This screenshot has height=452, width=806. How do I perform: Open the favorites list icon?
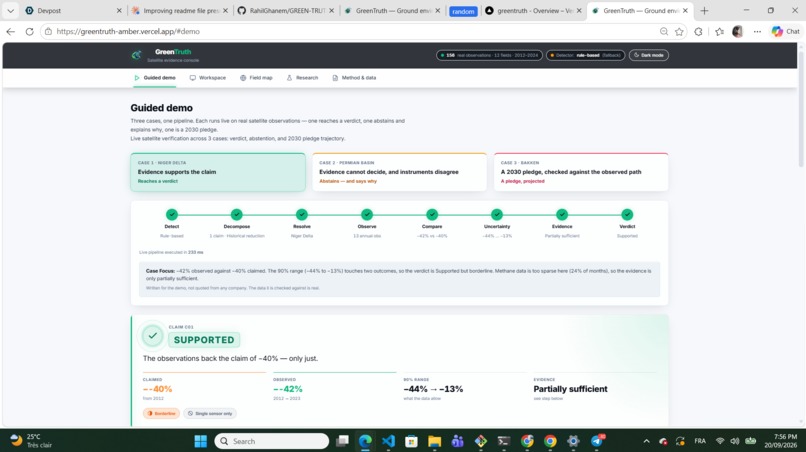pos(719,31)
